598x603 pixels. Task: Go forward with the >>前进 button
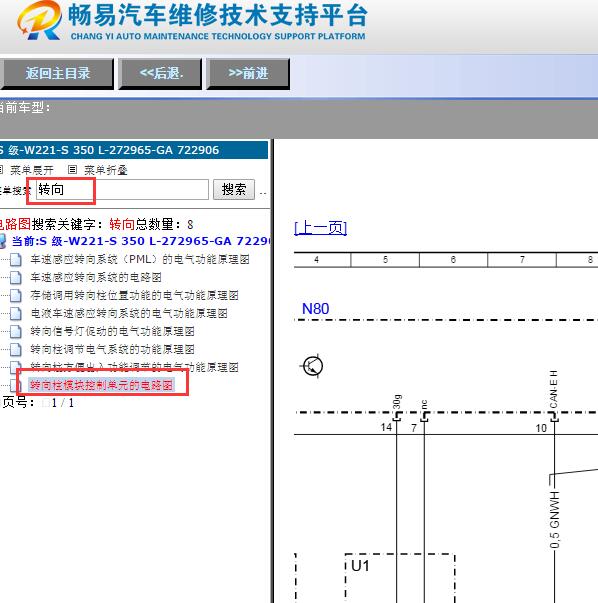click(248, 73)
